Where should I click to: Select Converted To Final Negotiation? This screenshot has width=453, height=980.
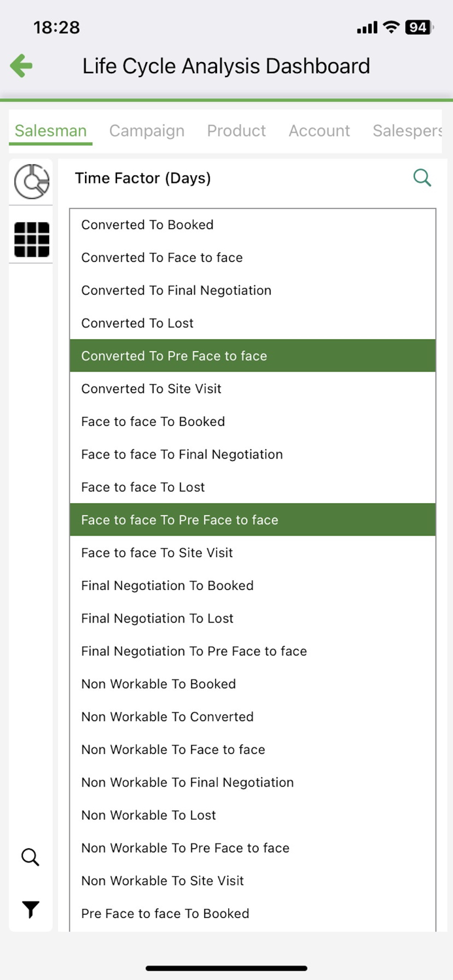click(x=252, y=290)
